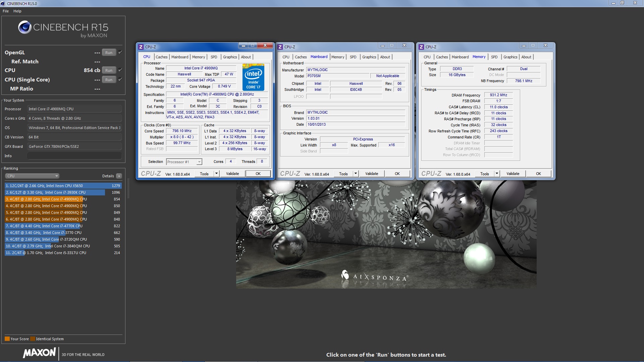
Task: Open the Processor #1 selection dropdown
Action: [x=184, y=162]
